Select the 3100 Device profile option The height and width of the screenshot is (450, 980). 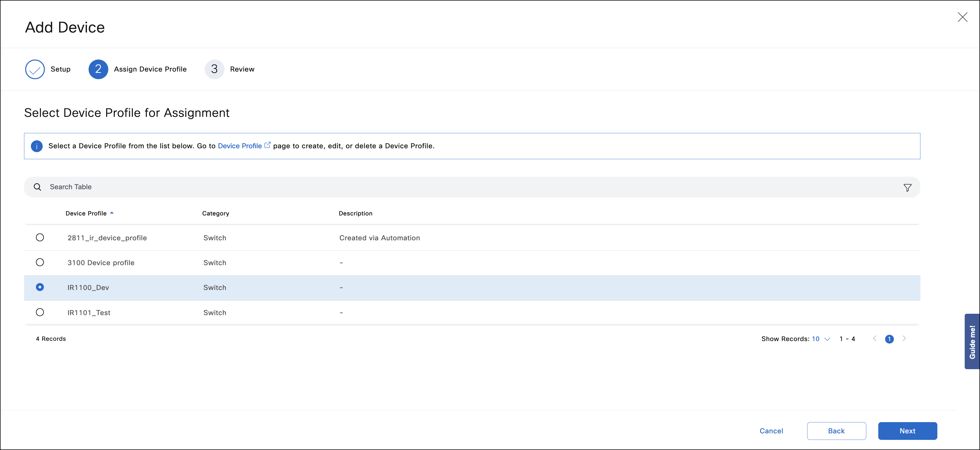coord(40,262)
